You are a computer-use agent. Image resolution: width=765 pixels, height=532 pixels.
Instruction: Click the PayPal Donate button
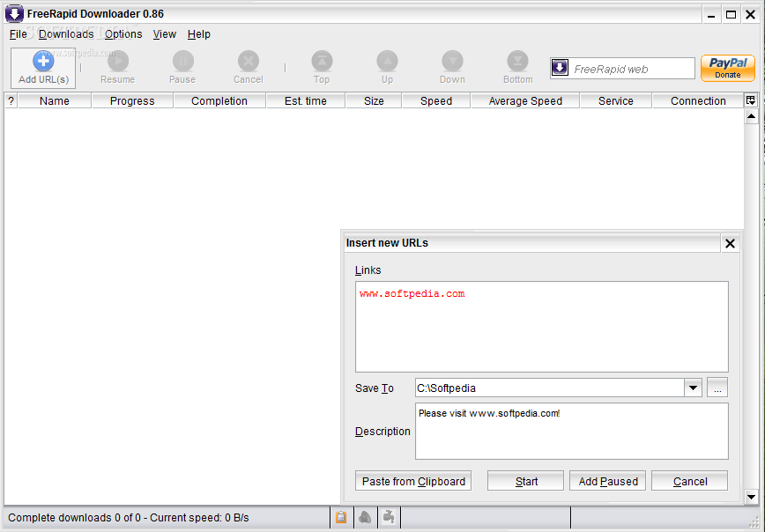(727, 68)
